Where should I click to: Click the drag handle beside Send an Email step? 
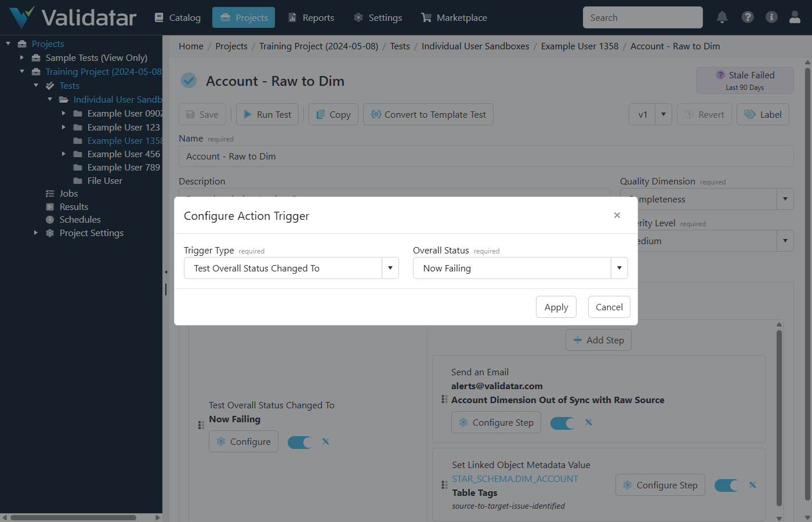[x=444, y=399]
